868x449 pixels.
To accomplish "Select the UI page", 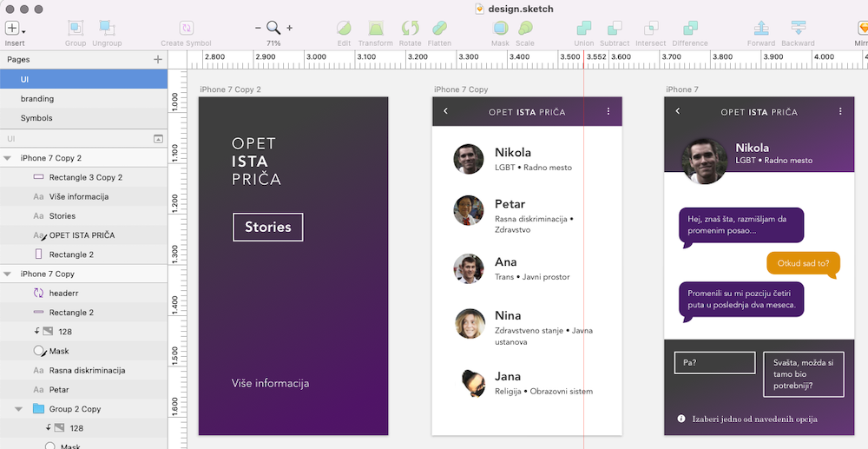I will pos(83,79).
